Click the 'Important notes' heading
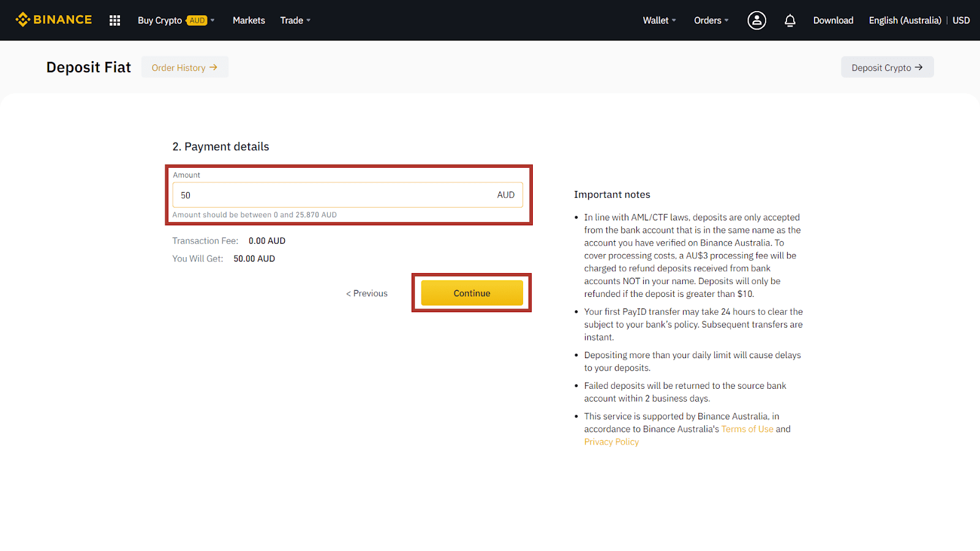 pos(612,195)
